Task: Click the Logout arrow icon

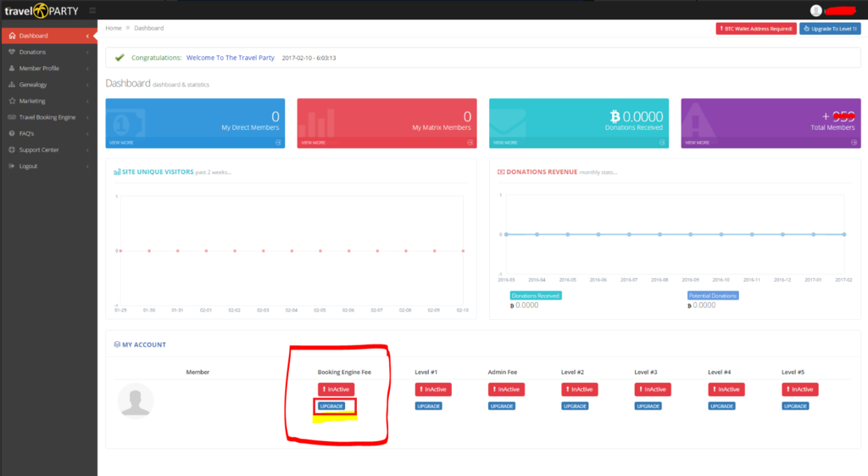Action: click(12, 166)
